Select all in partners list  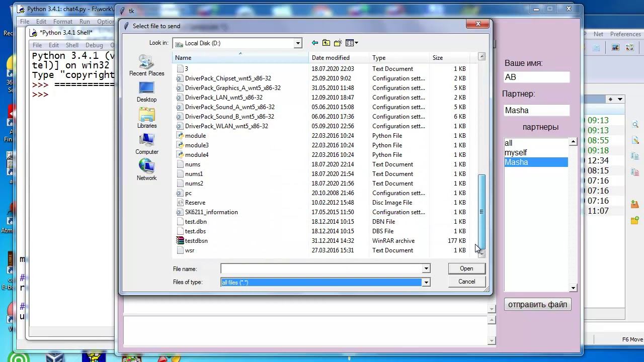tap(536, 143)
